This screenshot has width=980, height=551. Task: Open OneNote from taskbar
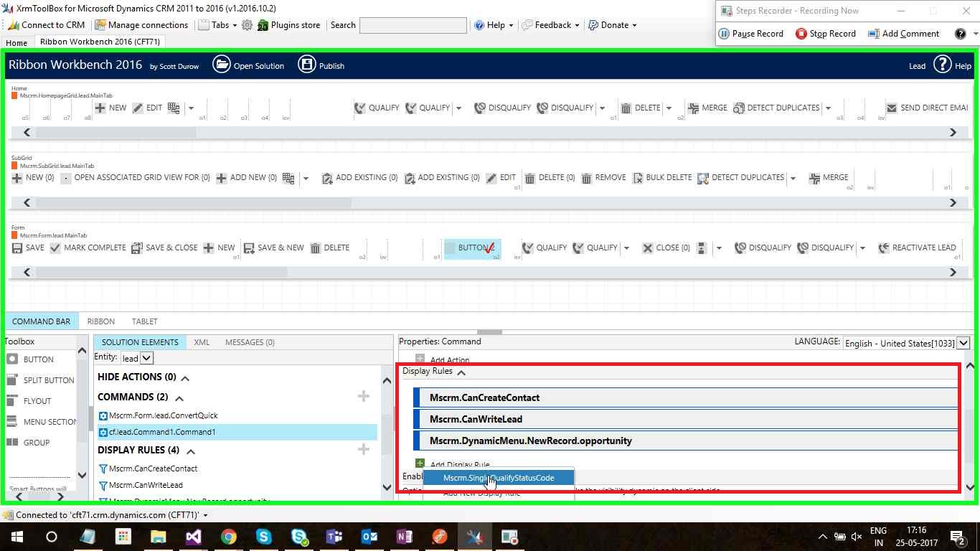pyautogui.click(x=405, y=537)
